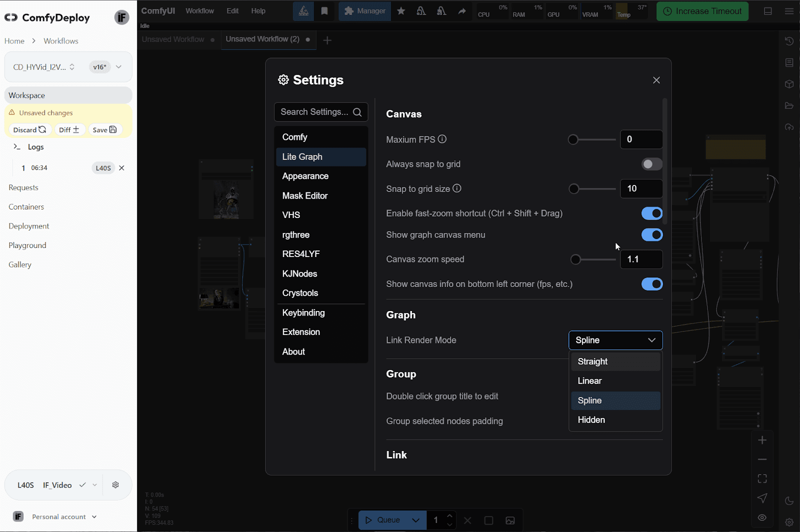Select Linear link render mode
Viewport: 800px width, 532px height.
615,381
